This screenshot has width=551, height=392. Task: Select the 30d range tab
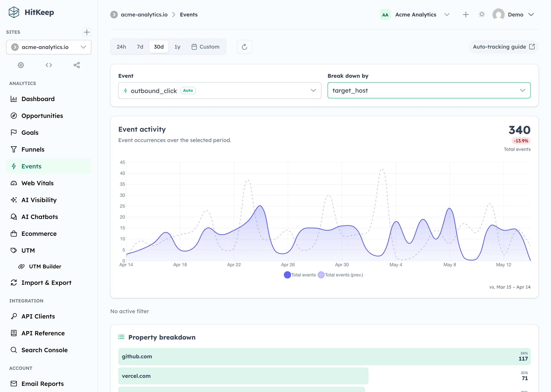[x=159, y=47]
